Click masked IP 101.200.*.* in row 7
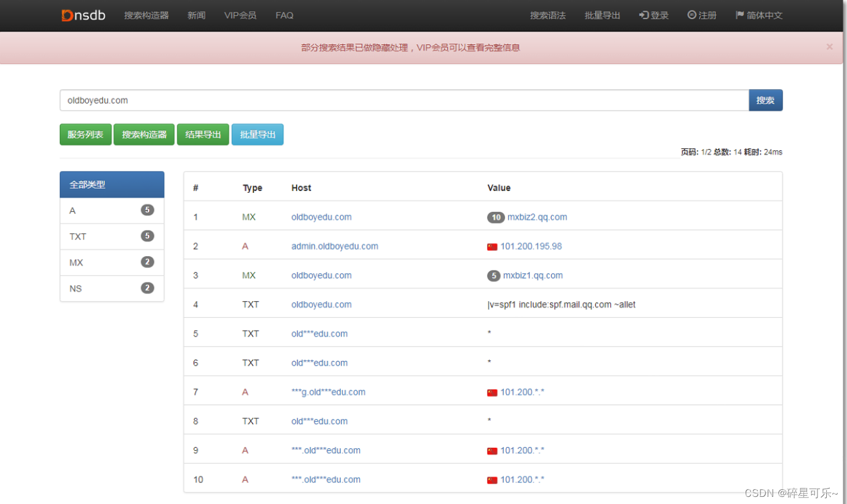The height and width of the screenshot is (504, 847). (x=522, y=392)
